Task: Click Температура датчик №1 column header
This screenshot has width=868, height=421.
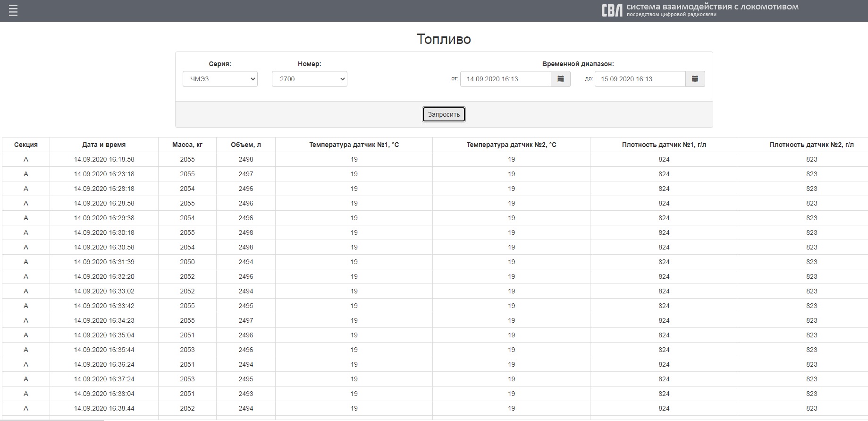Action: click(x=354, y=145)
